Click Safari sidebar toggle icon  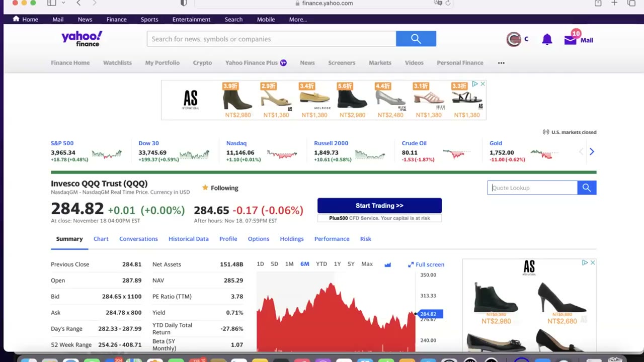51,3
